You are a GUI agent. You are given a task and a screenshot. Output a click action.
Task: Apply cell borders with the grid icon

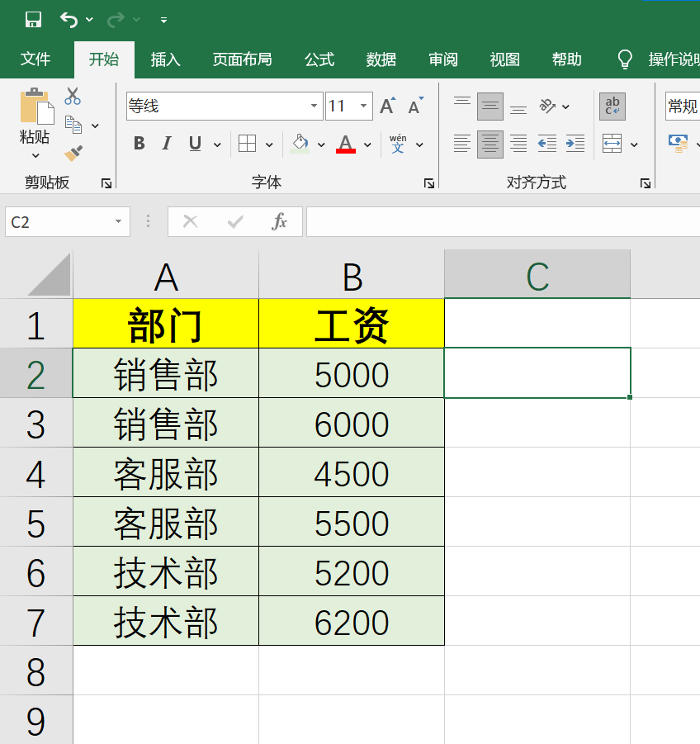247,144
